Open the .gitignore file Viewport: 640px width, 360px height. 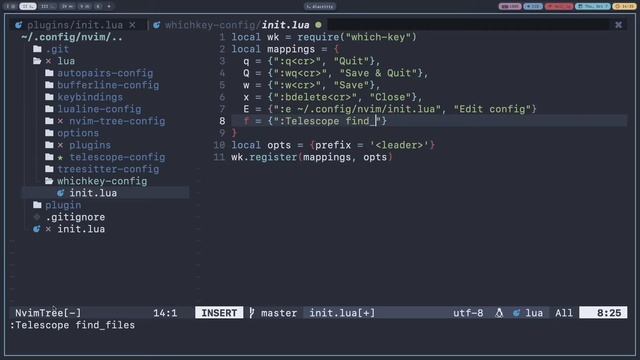pyautogui.click(x=75, y=217)
